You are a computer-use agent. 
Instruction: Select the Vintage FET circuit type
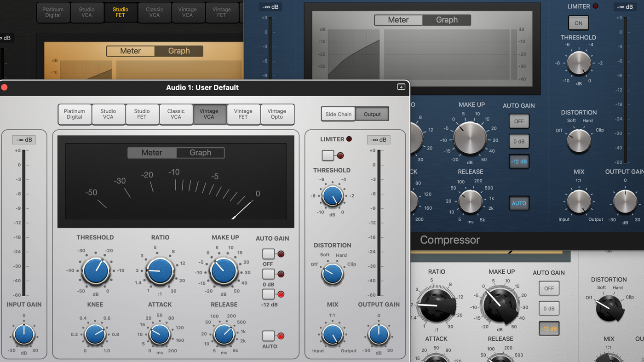click(x=243, y=114)
